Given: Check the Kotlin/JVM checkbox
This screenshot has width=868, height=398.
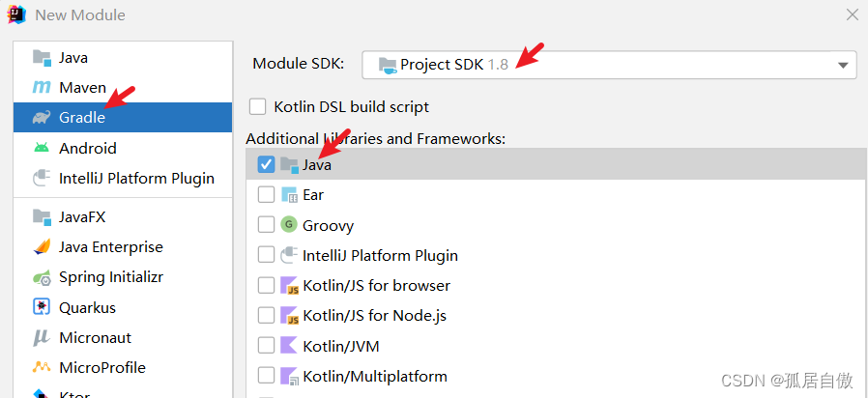Looking at the screenshot, I should click(266, 346).
